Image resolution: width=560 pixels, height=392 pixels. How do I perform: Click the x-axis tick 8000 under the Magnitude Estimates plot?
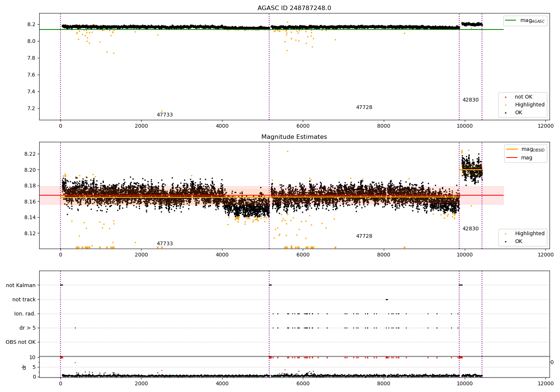[x=384, y=255]
